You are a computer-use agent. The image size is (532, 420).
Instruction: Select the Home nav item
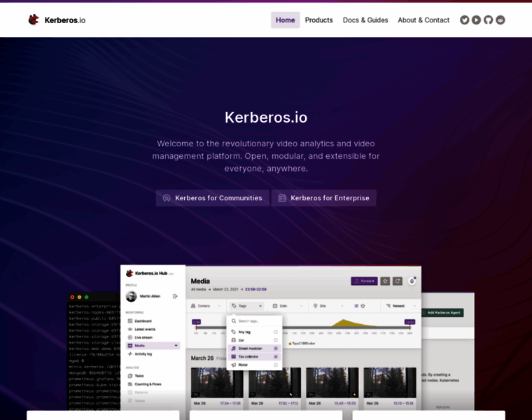click(x=286, y=20)
